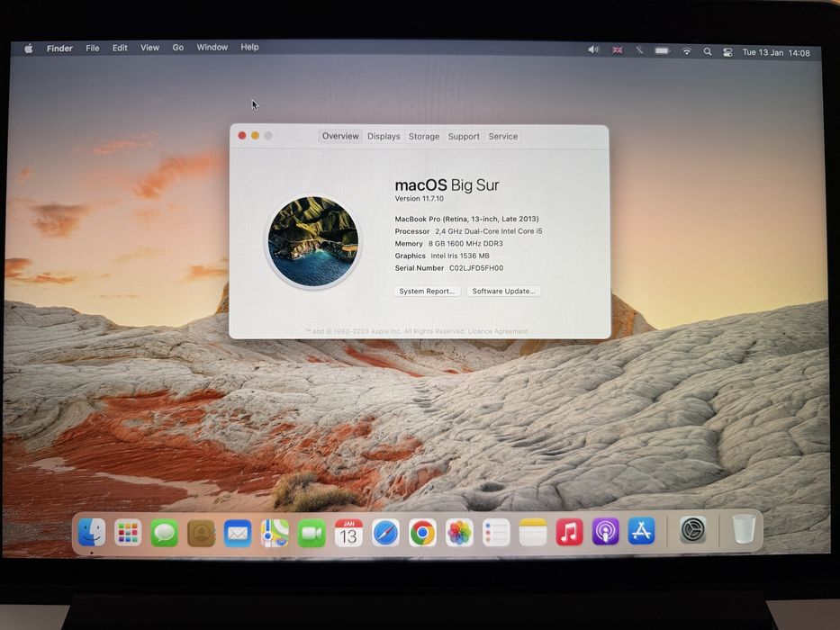The height and width of the screenshot is (630, 840).
Task: Click the MacBook Pro (Retina, 13-inch, Late 2013) text
Action: coord(466,219)
